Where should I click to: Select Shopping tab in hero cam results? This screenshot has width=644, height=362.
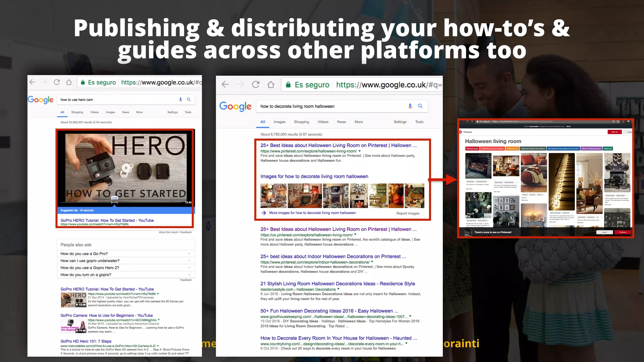coord(77,112)
